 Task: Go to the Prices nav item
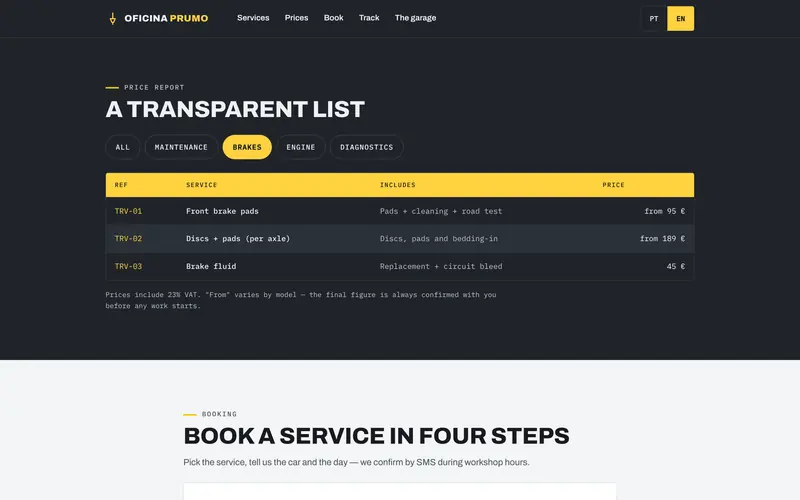coord(296,18)
